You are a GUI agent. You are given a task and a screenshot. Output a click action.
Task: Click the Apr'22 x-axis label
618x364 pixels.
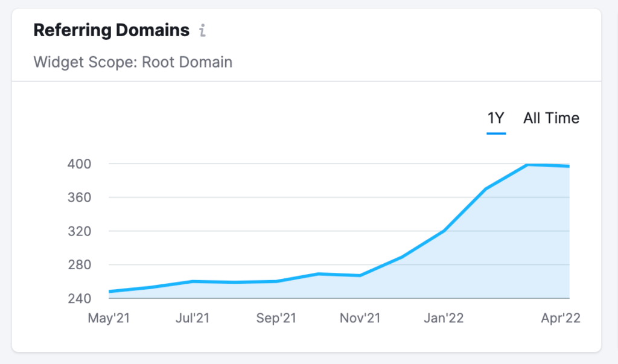click(561, 318)
